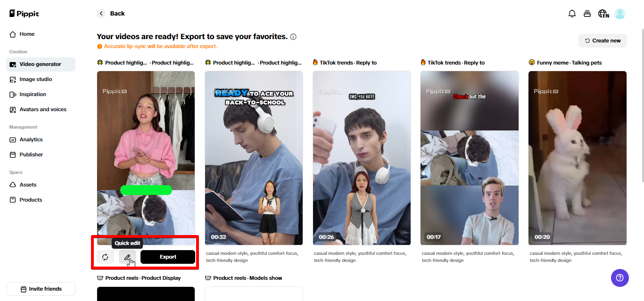Image resolution: width=644 pixels, height=301 pixels.
Task: Open the user profile avatar
Action: tap(620, 14)
